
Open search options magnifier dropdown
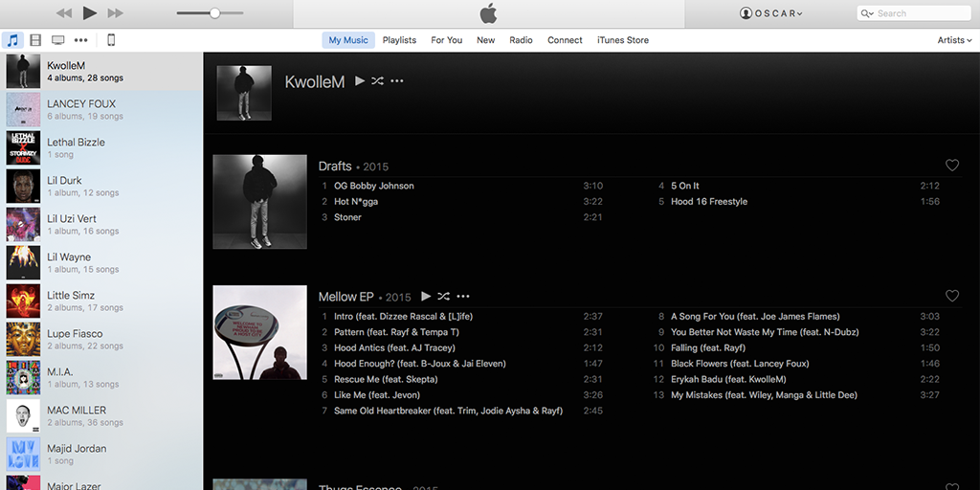[x=867, y=13]
